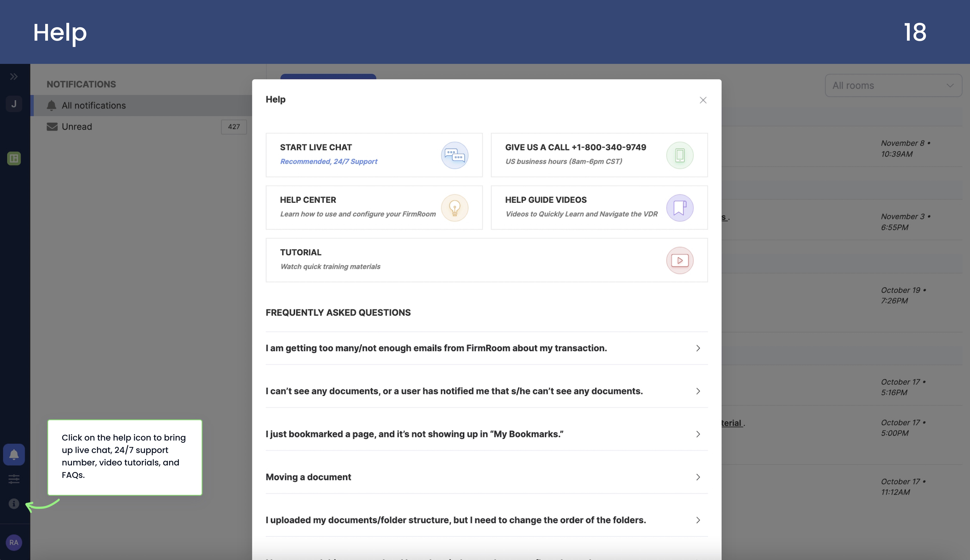Open notifications bell in left sidebar
This screenshot has height=560, width=970.
14,455
